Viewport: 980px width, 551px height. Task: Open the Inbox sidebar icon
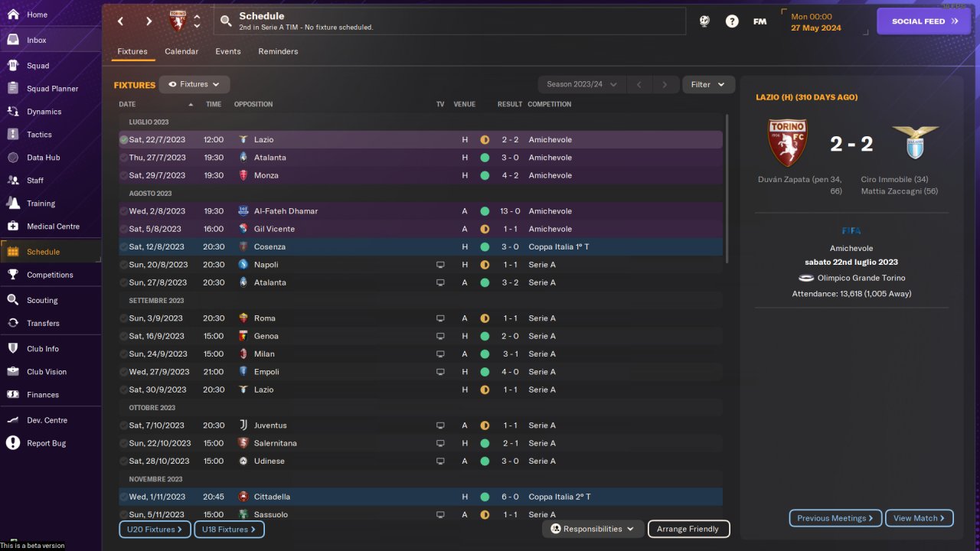pyautogui.click(x=13, y=40)
